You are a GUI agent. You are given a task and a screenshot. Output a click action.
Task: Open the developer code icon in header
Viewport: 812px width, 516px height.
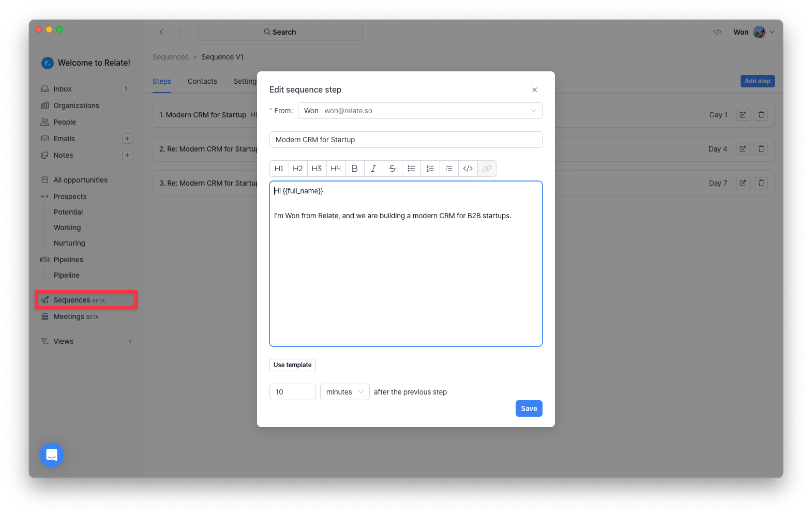coord(717,32)
